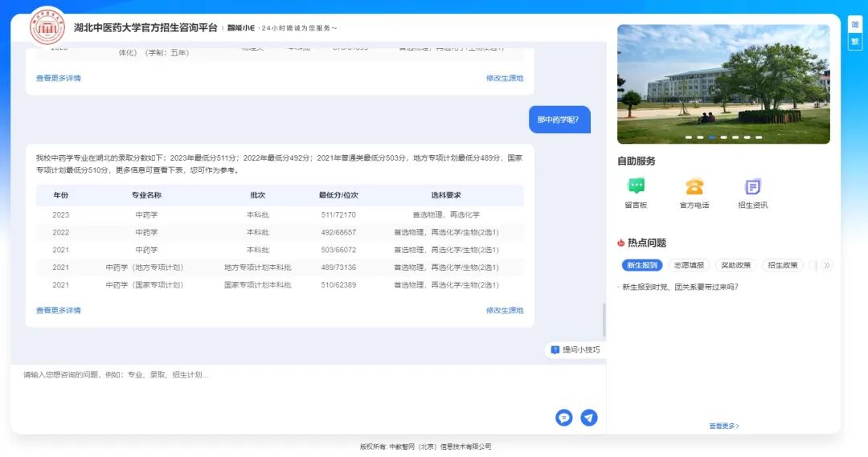Expand 查看更多 at the hot questions bottom

coord(723,426)
